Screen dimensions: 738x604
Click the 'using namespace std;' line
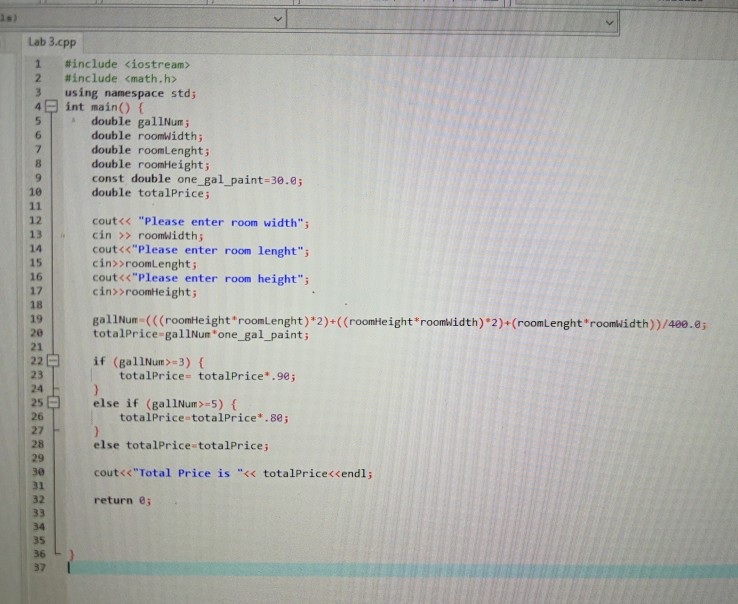click(x=130, y=93)
